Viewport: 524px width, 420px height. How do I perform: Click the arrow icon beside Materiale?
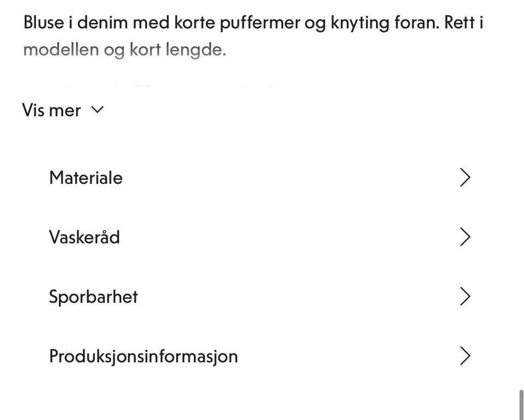pyautogui.click(x=465, y=178)
